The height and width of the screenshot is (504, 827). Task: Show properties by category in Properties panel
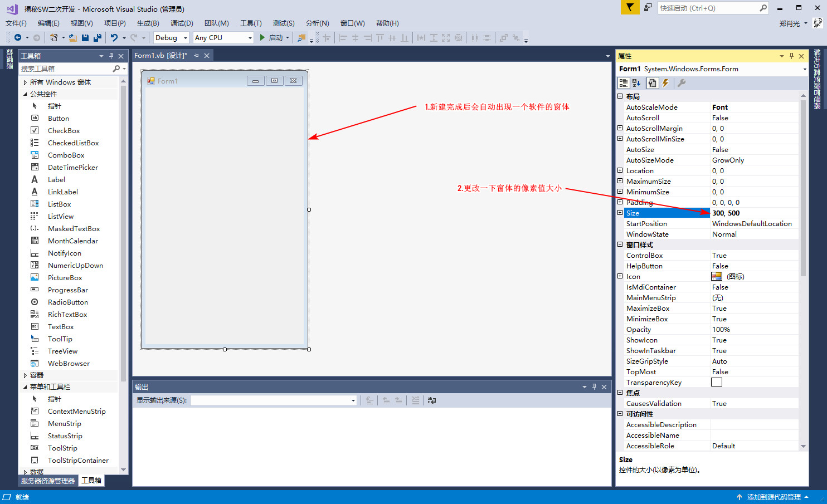(624, 83)
